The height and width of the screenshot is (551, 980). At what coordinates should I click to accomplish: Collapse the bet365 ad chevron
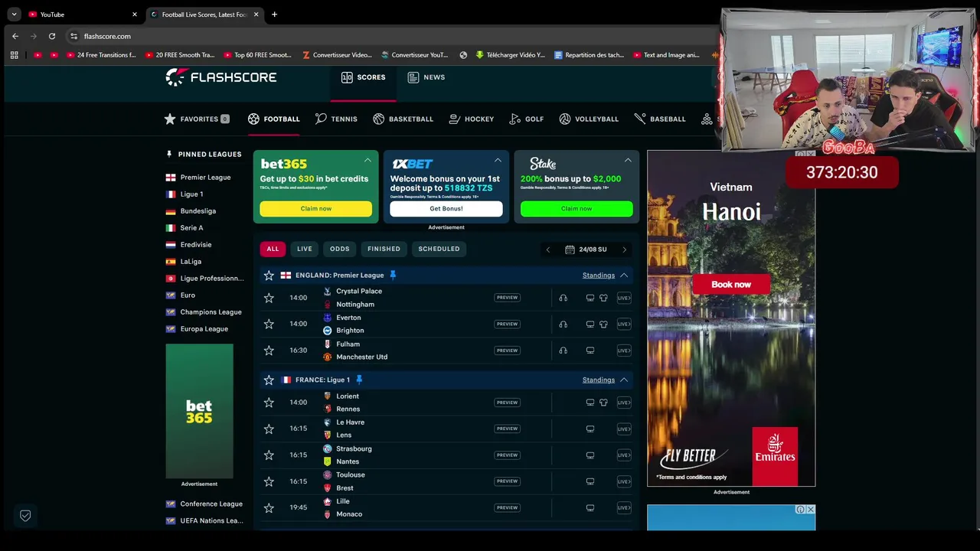(367, 161)
